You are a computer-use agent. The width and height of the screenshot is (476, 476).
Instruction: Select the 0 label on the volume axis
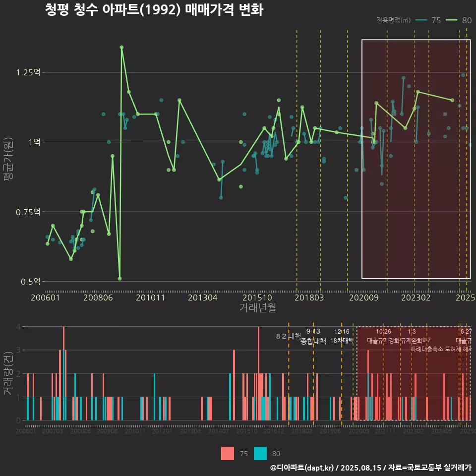(x=18, y=421)
